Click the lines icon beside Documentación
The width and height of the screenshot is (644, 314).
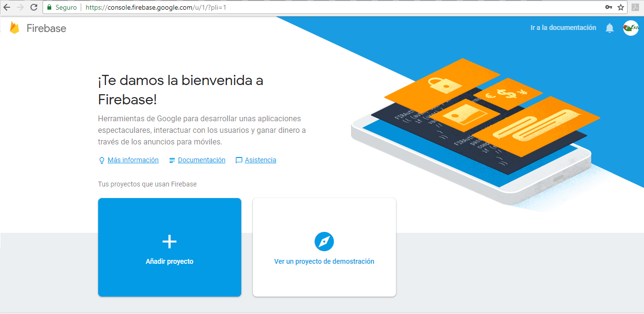pos(172,160)
